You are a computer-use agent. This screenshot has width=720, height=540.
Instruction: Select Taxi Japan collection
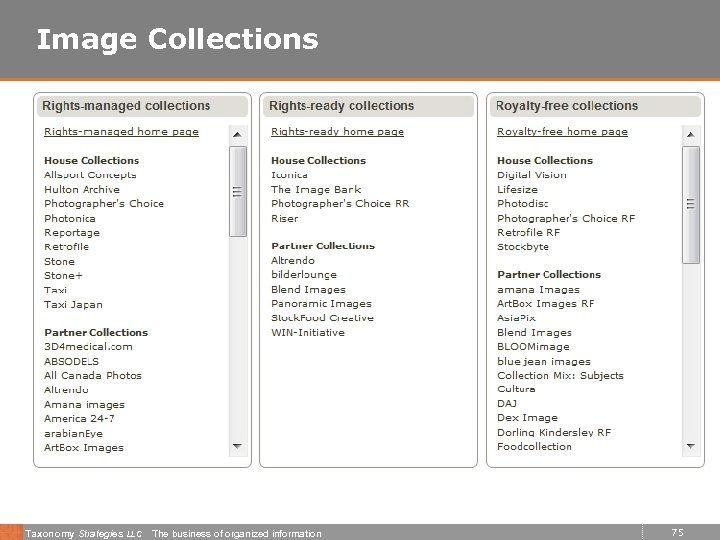(73, 304)
